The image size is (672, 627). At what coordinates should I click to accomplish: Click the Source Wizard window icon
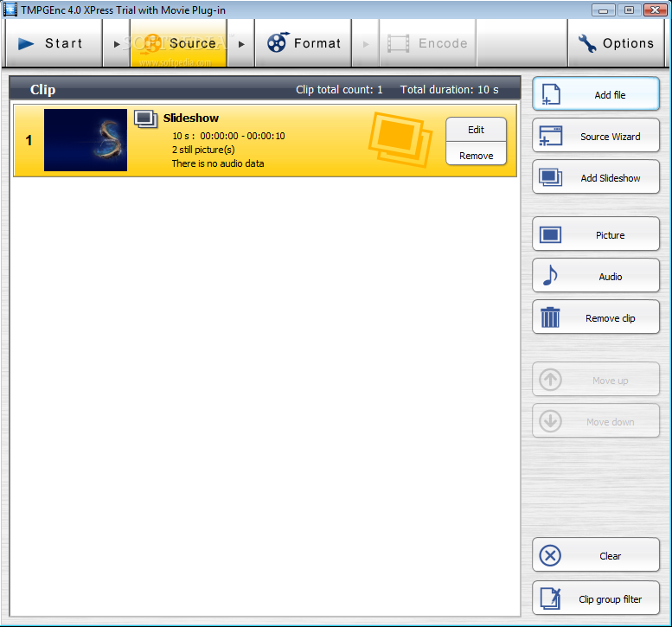click(551, 136)
